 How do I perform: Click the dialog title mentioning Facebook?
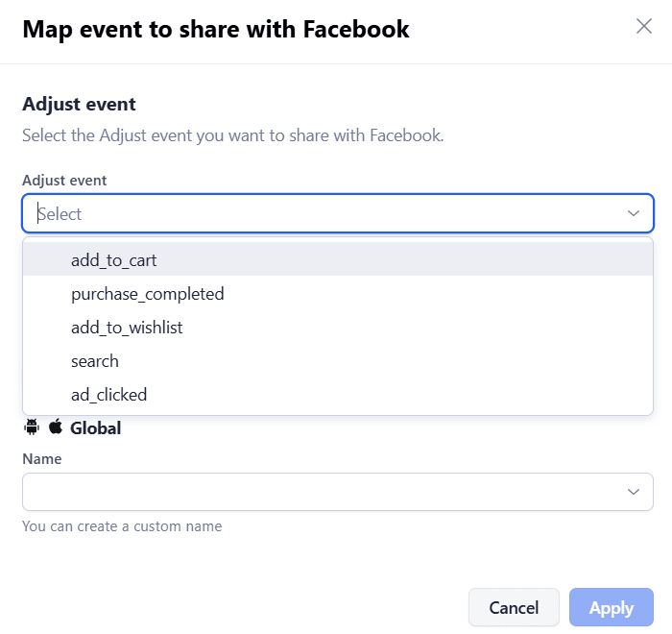click(216, 30)
